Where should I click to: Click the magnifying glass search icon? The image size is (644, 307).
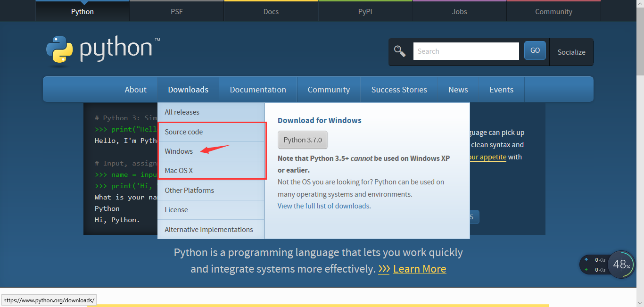coord(400,51)
